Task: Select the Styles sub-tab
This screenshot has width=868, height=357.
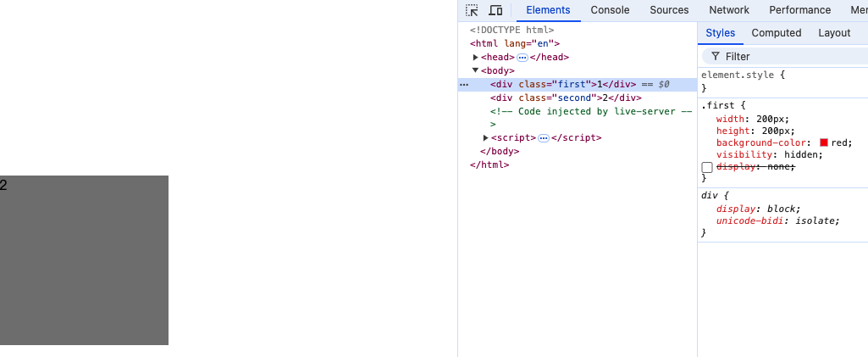Action: (720, 33)
